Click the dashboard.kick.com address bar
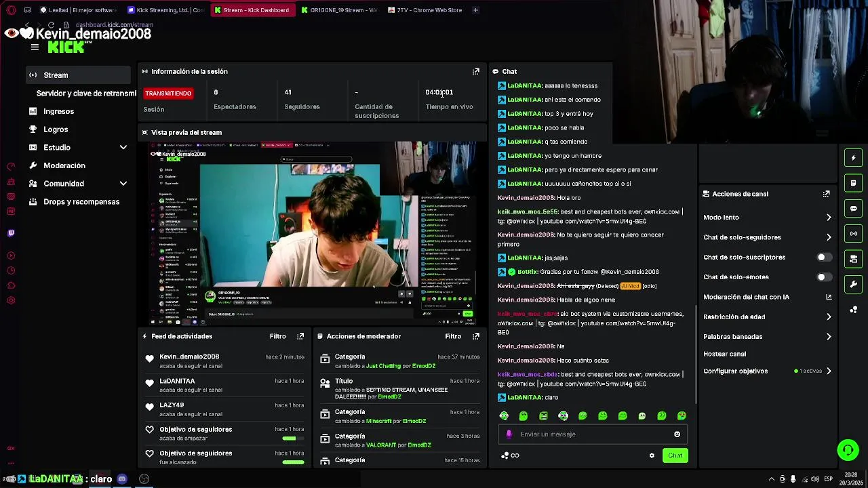The image size is (868, 488). [x=114, y=25]
